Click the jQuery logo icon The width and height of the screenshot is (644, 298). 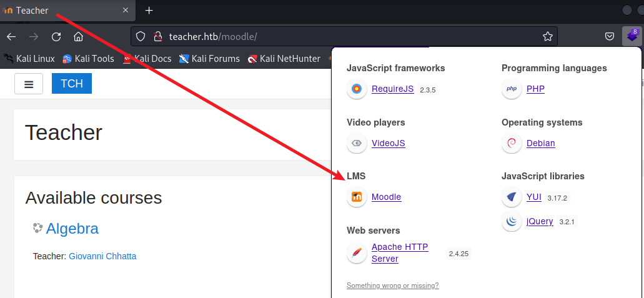pos(512,222)
